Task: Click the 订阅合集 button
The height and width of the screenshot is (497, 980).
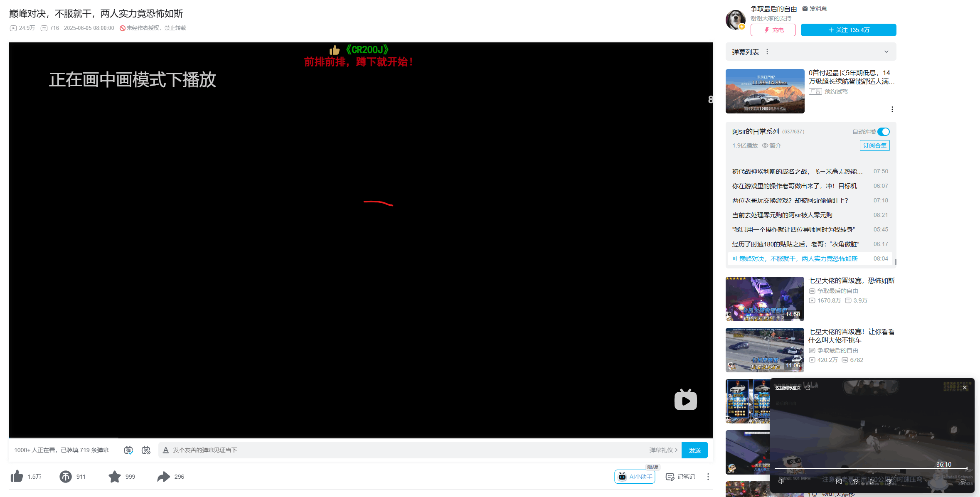Action: 874,145
